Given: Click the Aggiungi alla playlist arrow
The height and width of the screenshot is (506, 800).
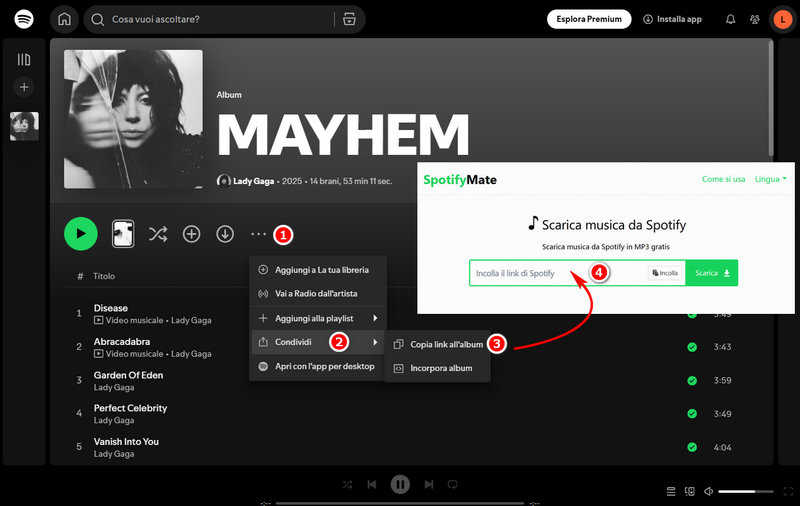Looking at the screenshot, I should [x=375, y=318].
